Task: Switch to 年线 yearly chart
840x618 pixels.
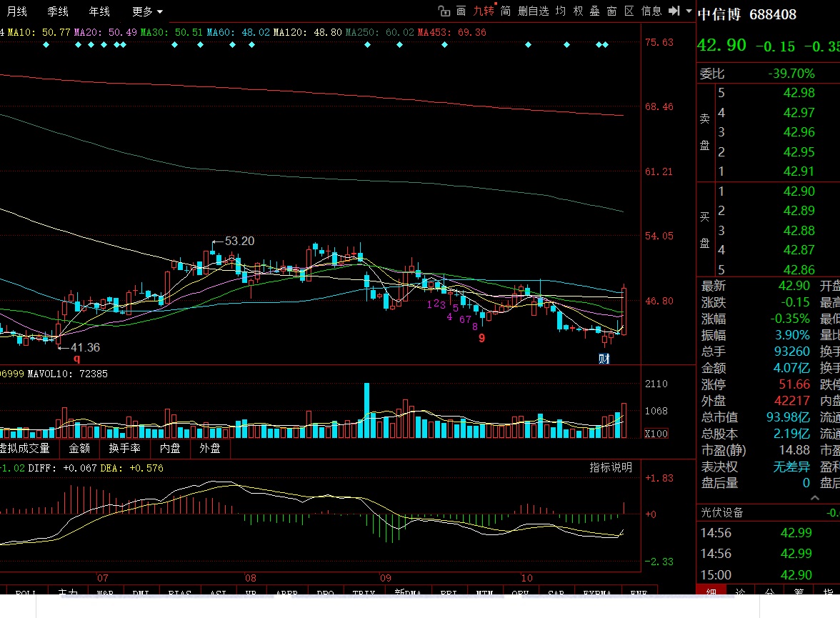Action: pyautogui.click(x=99, y=11)
